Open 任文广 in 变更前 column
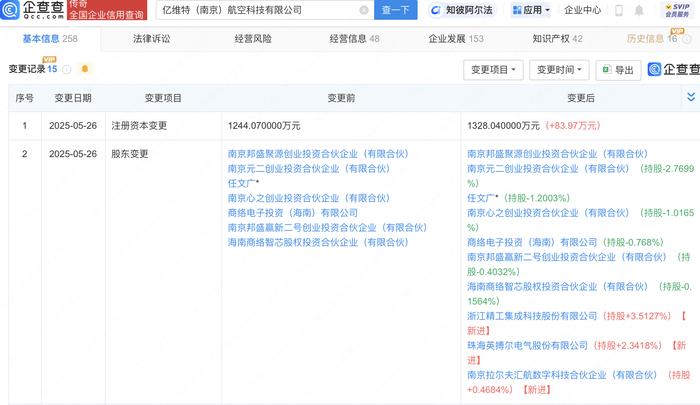700x405 pixels. [x=242, y=184]
